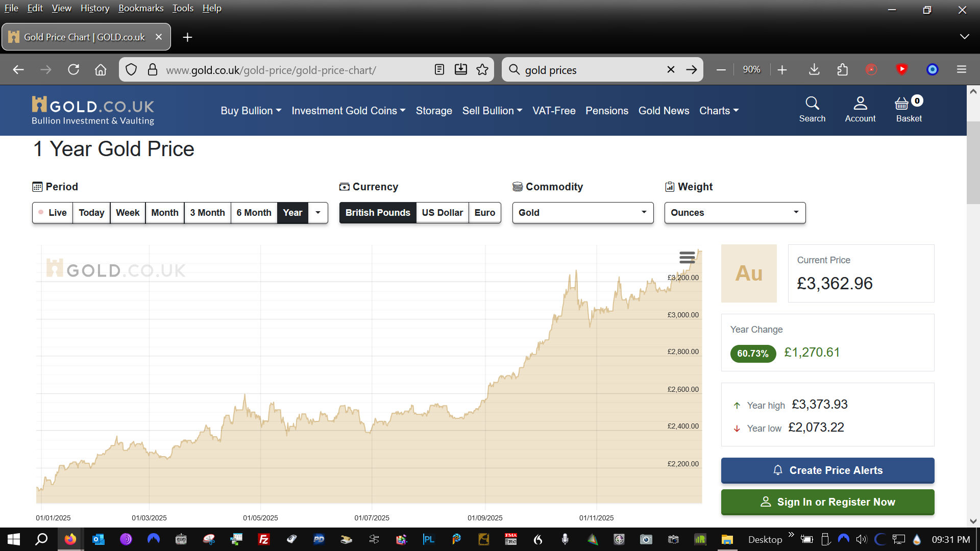The height and width of the screenshot is (551, 980).
Task: Open the Bookmarks menu bar item
Action: [x=141, y=8]
